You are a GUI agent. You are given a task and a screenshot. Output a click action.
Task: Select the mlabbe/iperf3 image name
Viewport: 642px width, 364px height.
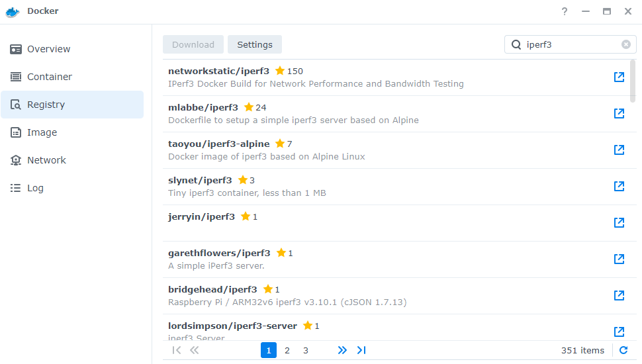203,108
